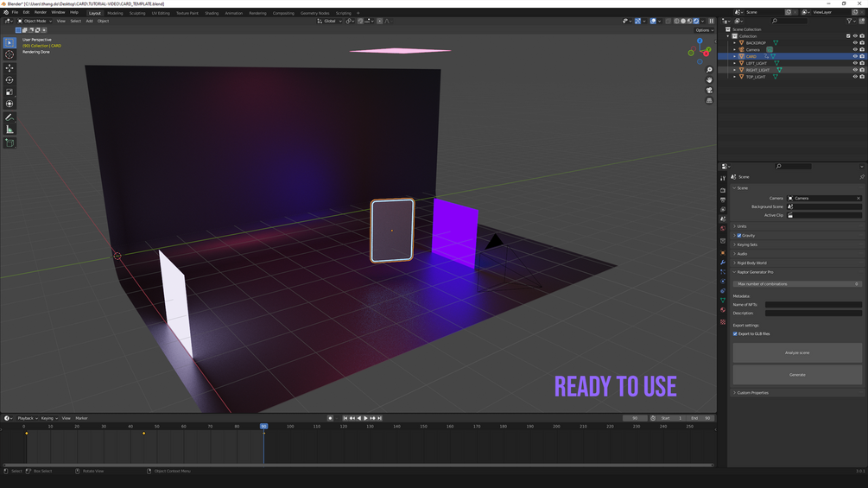Screen dimensions: 868x488
Task: Click the Blender logo menu icon
Action: (x=5, y=12)
